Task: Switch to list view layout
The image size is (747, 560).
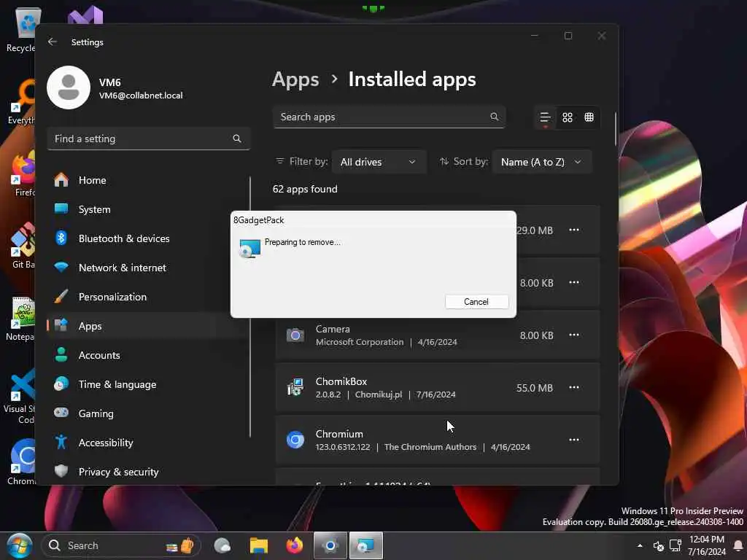Action: (545, 117)
